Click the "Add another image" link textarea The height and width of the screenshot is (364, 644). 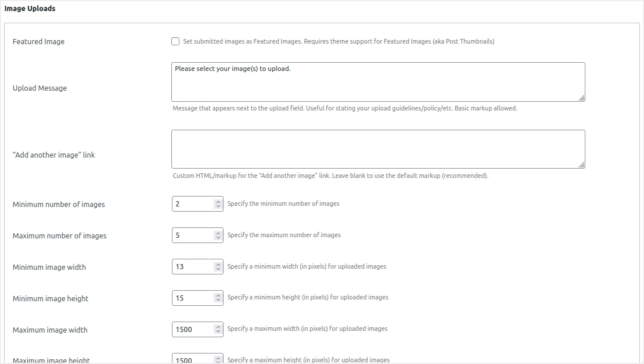377,149
